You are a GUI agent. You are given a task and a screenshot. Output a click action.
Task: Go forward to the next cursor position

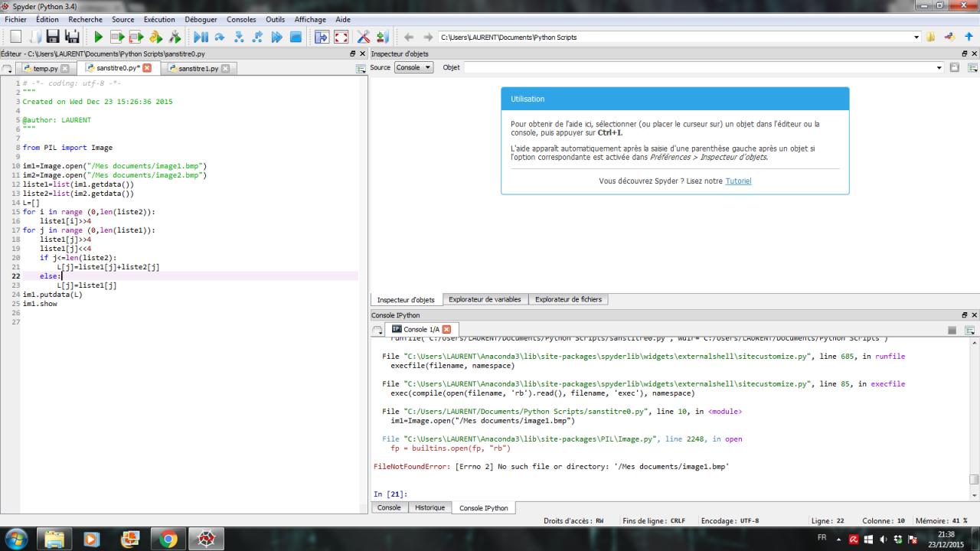pyautogui.click(x=428, y=37)
